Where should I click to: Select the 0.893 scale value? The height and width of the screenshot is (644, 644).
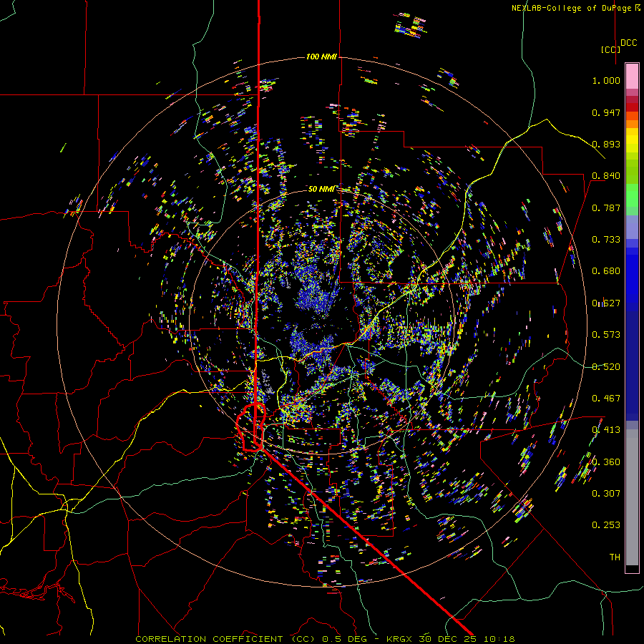606,144
